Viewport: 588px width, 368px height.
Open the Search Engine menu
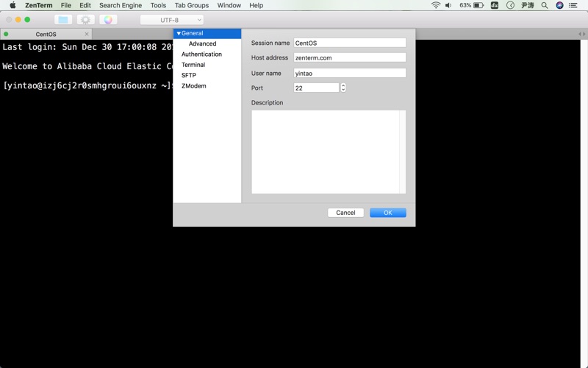pos(121,5)
